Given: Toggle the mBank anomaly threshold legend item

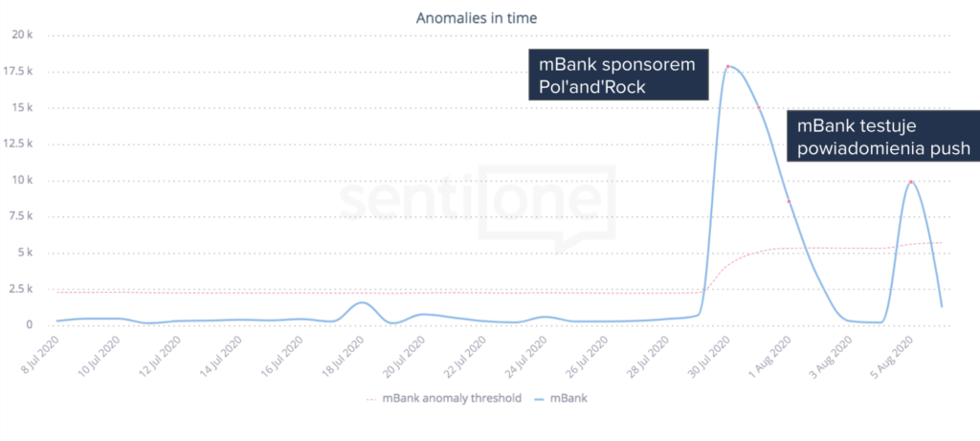Looking at the screenshot, I should pos(450,398).
